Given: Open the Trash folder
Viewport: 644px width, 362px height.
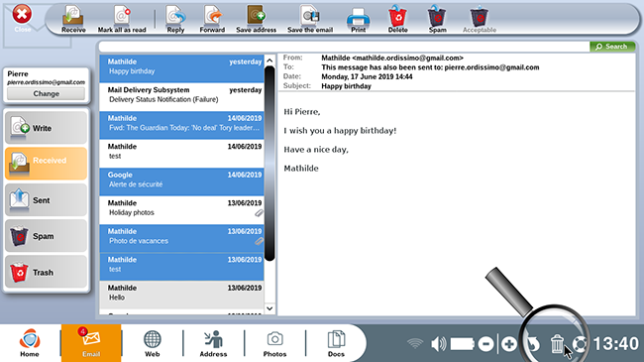Looking at the screenshot, I should pyautogui.click(x=46, y=272).
